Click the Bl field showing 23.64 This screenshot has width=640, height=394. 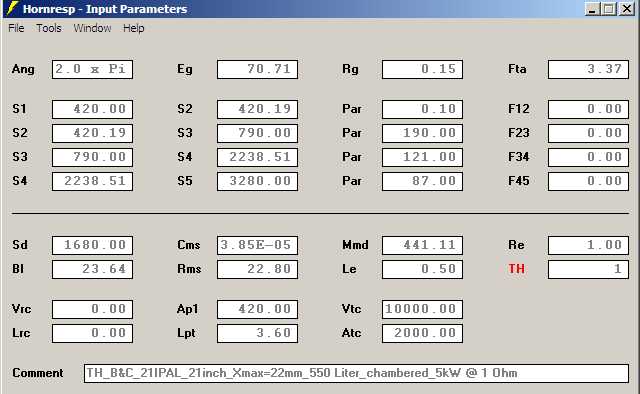pos(92,269)
